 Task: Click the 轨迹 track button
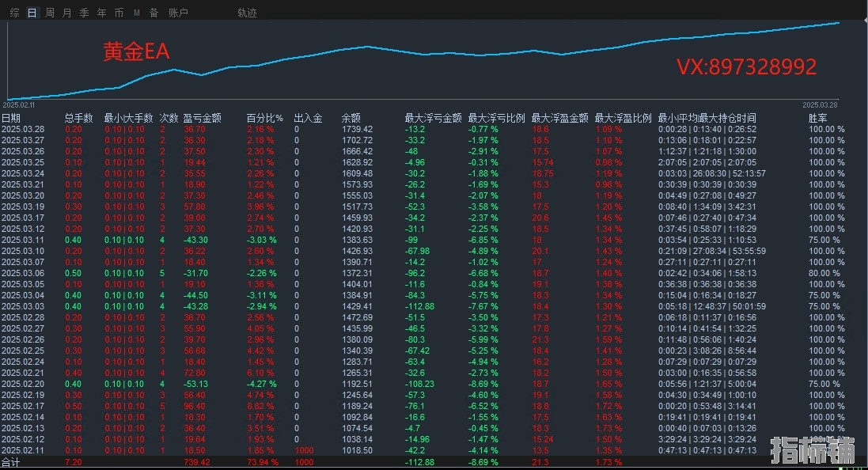tap(247, 13)
